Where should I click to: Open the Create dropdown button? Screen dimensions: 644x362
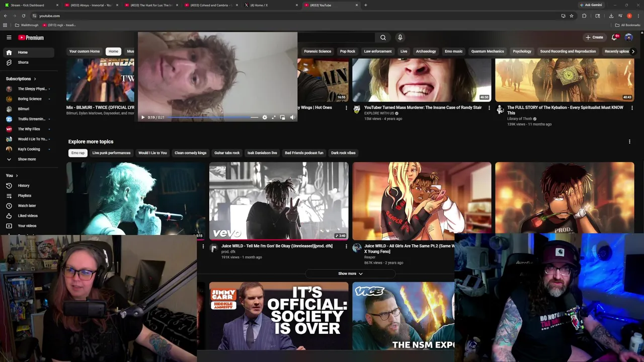click(594, 37)
